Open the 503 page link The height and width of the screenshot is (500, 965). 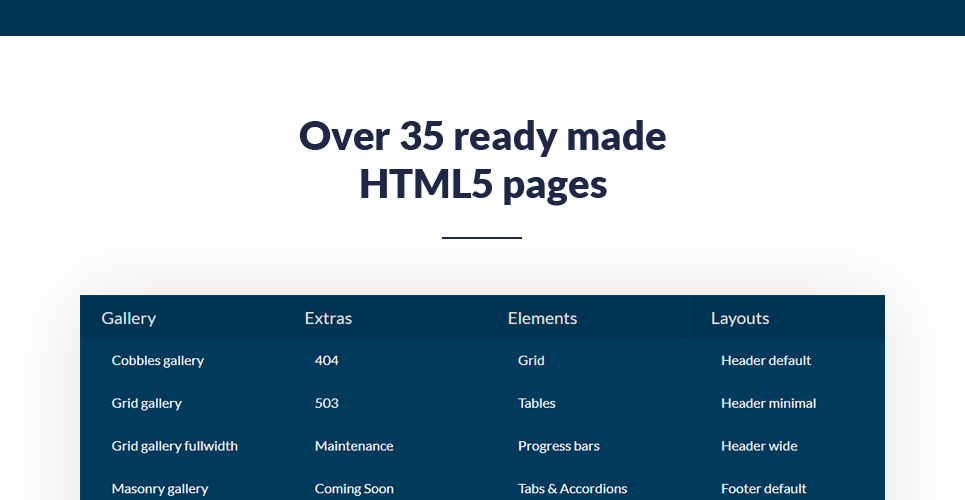click(x=326, y=403)
